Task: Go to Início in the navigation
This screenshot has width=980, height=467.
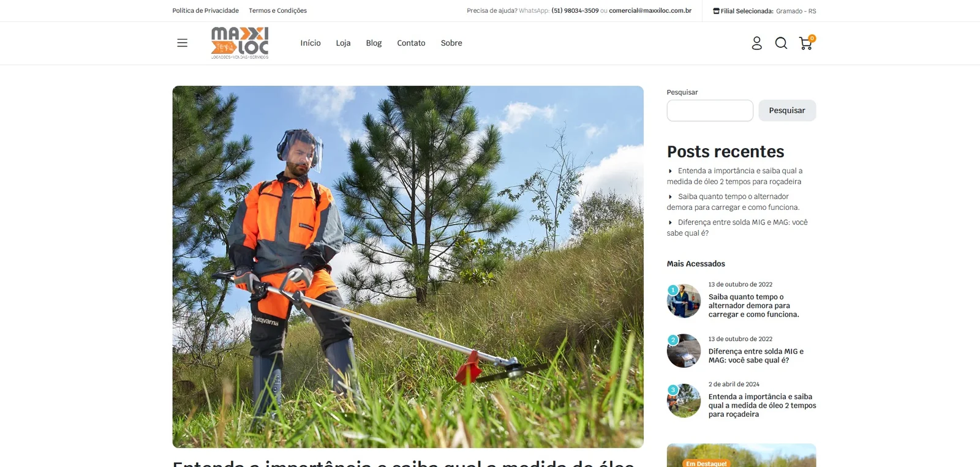Action: [x=311, y=43]
